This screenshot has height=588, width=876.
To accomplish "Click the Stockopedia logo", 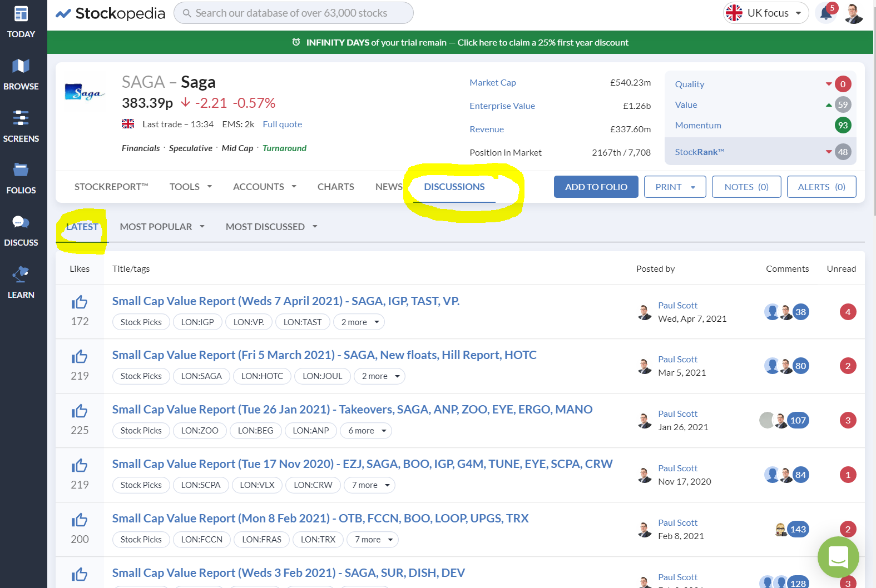I will point(110,13).
